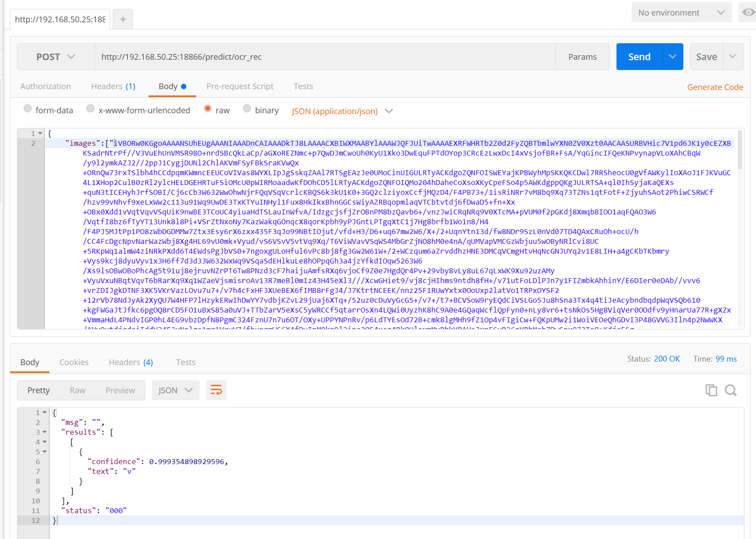Click the environment quick look eye icon

tap(748, 12)
